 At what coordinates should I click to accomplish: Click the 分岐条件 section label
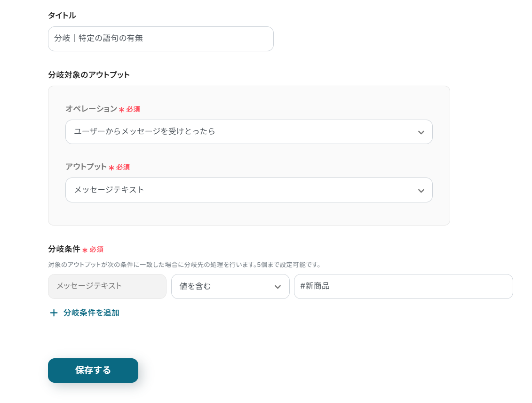[x=64, y=249]
